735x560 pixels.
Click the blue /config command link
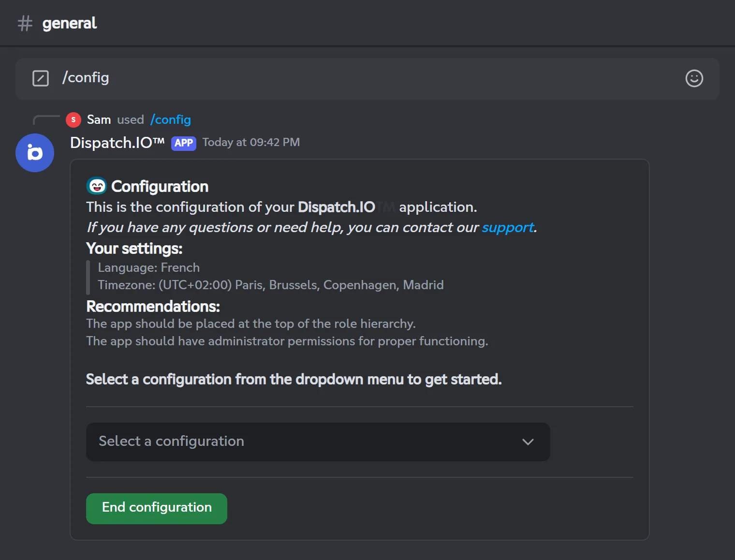pos(170,119)
